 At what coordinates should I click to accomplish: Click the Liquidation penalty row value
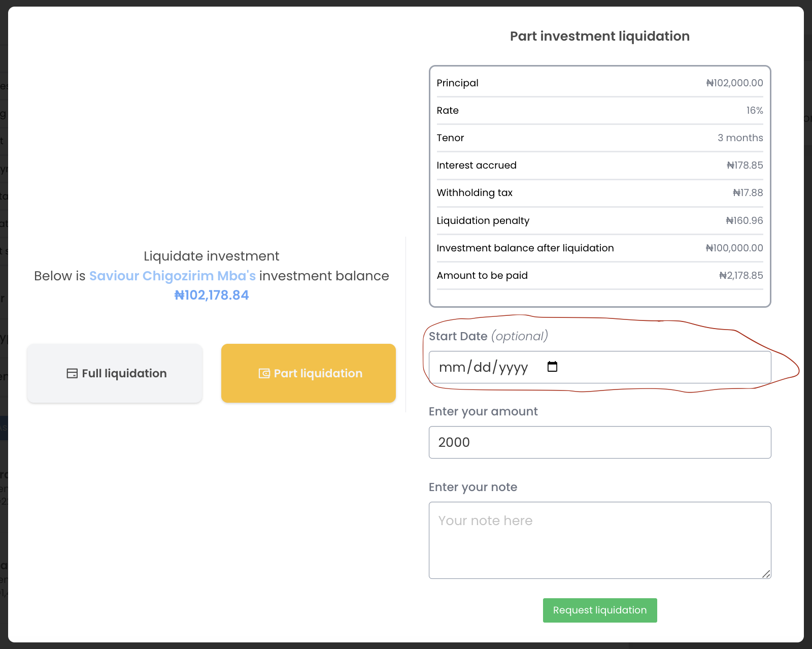(x=744, y=220)
